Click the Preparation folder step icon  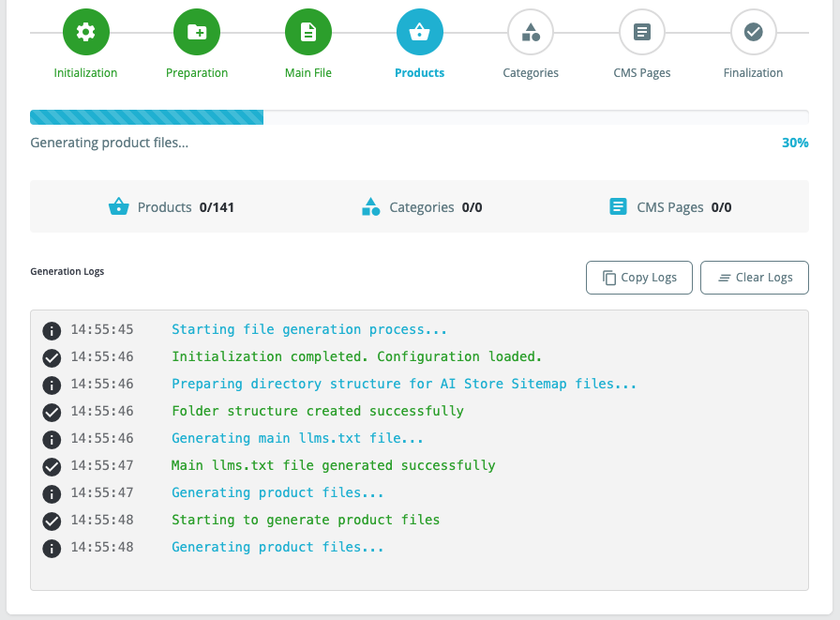[x=197, y=32]
